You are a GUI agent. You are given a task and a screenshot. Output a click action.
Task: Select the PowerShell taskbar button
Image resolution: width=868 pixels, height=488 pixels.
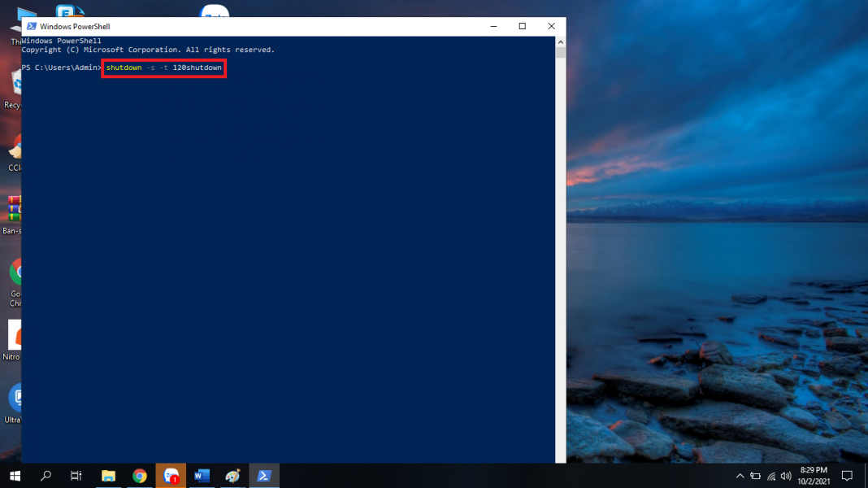264,476
